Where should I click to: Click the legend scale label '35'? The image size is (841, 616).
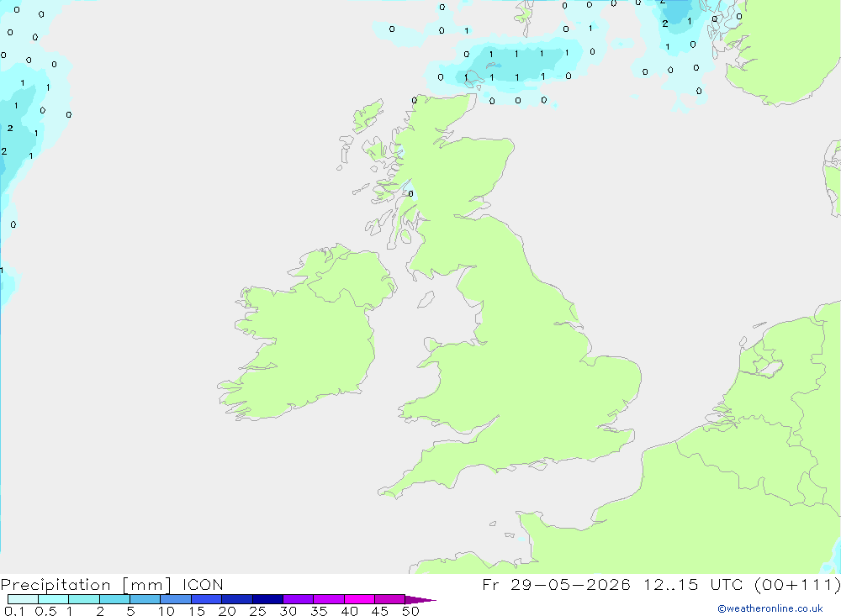pyautogui.click(x=319, y=611)
